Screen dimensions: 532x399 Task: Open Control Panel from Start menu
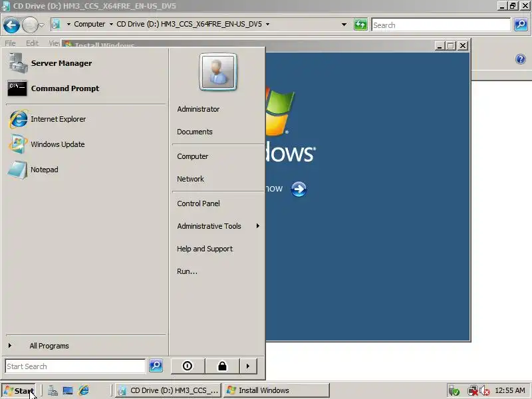coord(198,203)
